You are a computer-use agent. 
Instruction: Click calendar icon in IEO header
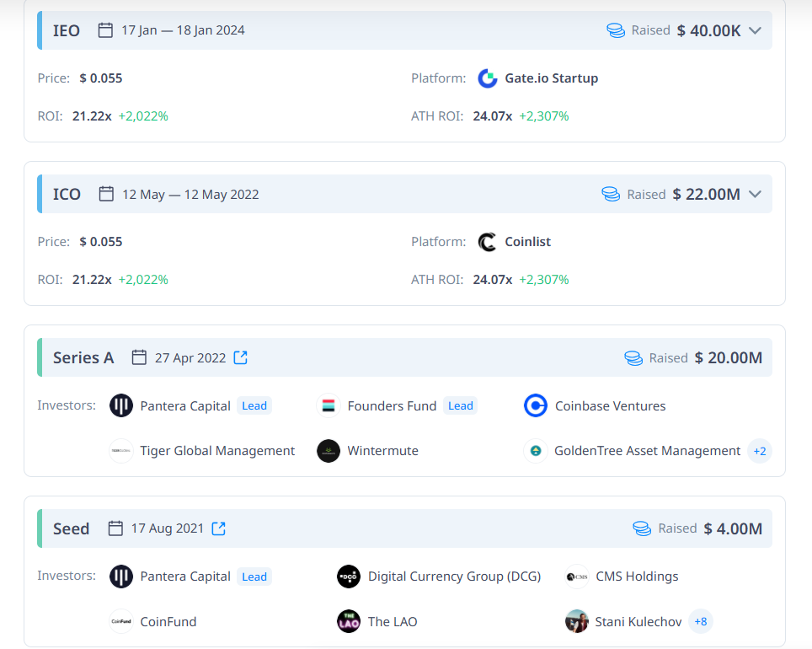105,30
